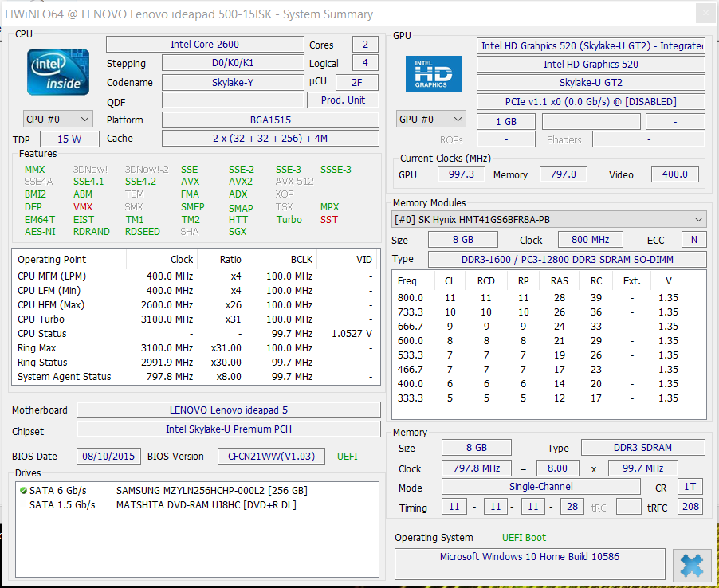This screenshot has height=588, width=719.
Task: Click the Intel inside CPU logo
Action: tap(57, 72)
